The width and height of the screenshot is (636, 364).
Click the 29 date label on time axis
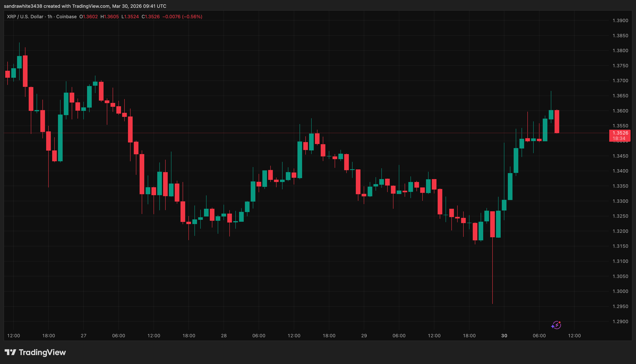pyautogui.click(x=364, y=336)
